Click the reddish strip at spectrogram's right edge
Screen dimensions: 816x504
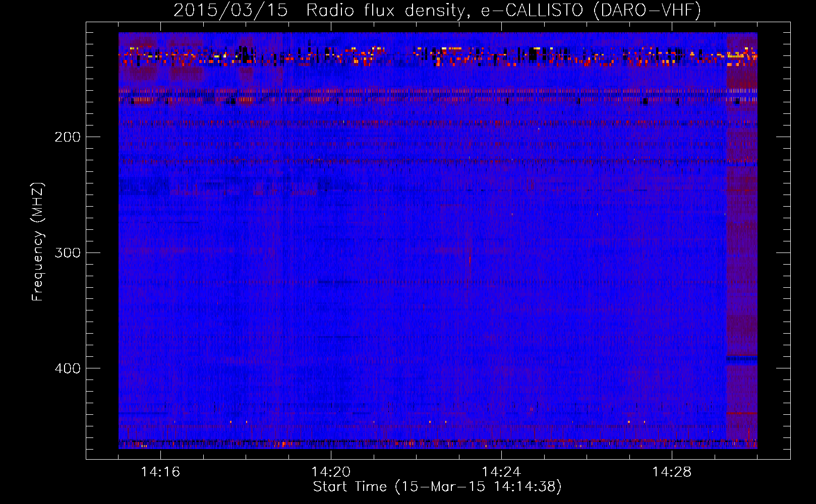tap(741, 252)
